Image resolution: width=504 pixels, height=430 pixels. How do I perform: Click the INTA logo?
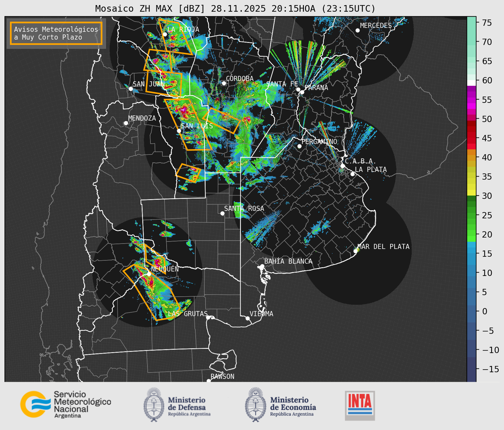point(360,405)
